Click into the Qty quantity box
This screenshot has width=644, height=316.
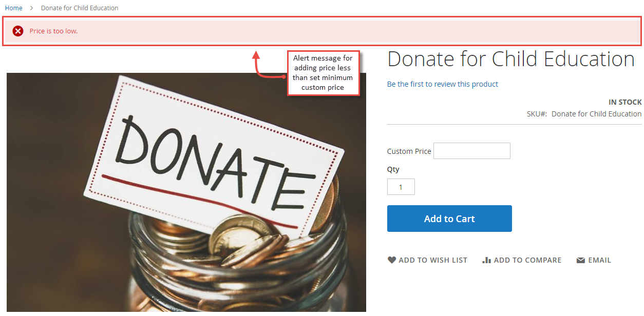coord(401,187)
